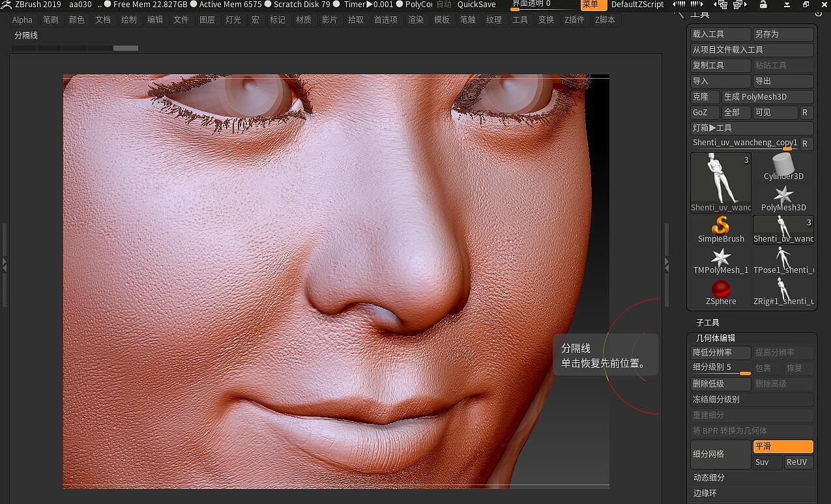
Task: Click the R button beside Shenti_uv_wancheng_copy1
Action: (x=806, y=144)
